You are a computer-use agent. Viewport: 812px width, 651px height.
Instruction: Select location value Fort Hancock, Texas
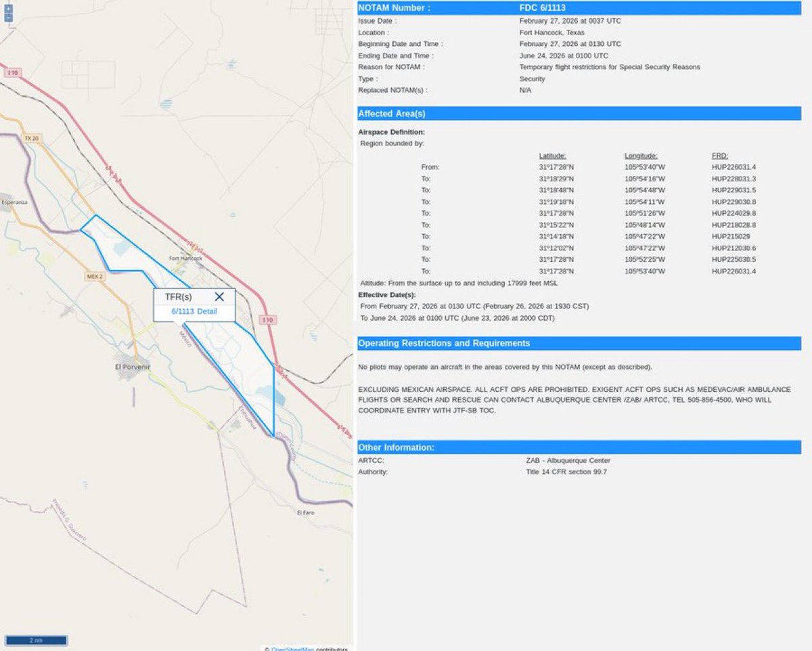pyautogui.click(x=551, y=32)
